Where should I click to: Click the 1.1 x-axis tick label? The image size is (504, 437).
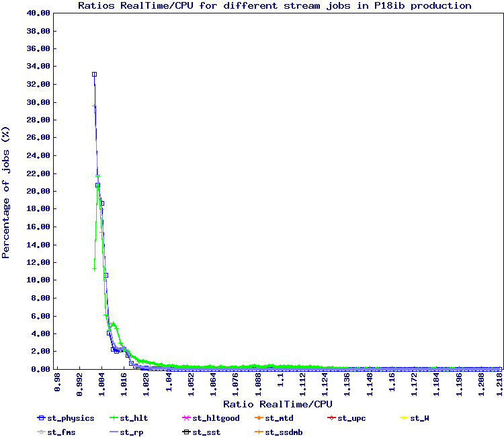tap(280, 380)
